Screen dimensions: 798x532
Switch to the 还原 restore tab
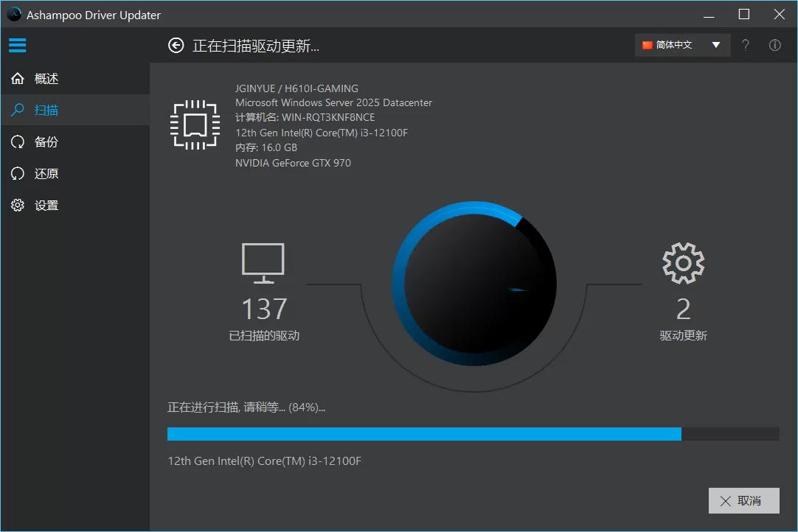(x=44, y=173)
